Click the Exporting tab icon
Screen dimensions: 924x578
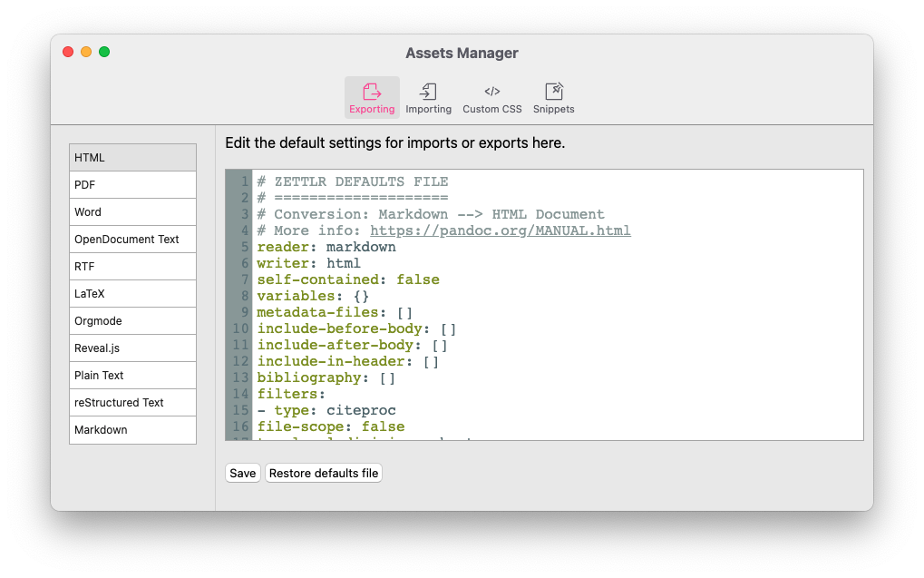click(372, 92)
